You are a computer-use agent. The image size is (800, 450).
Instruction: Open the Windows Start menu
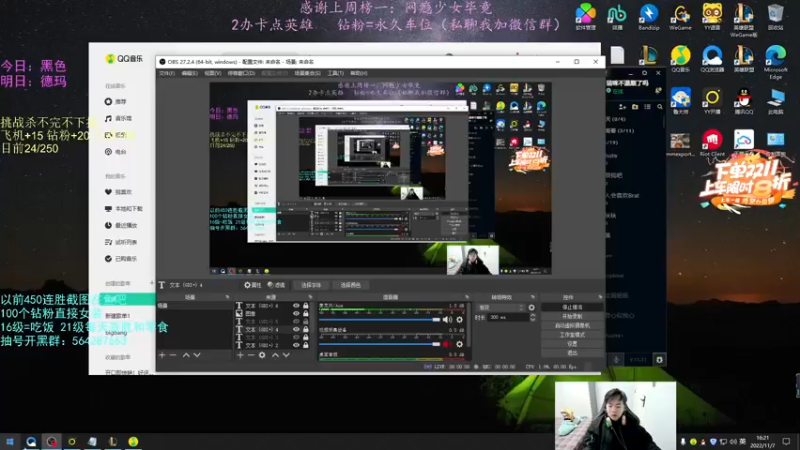pyautogui.click(x=10, y=441)
